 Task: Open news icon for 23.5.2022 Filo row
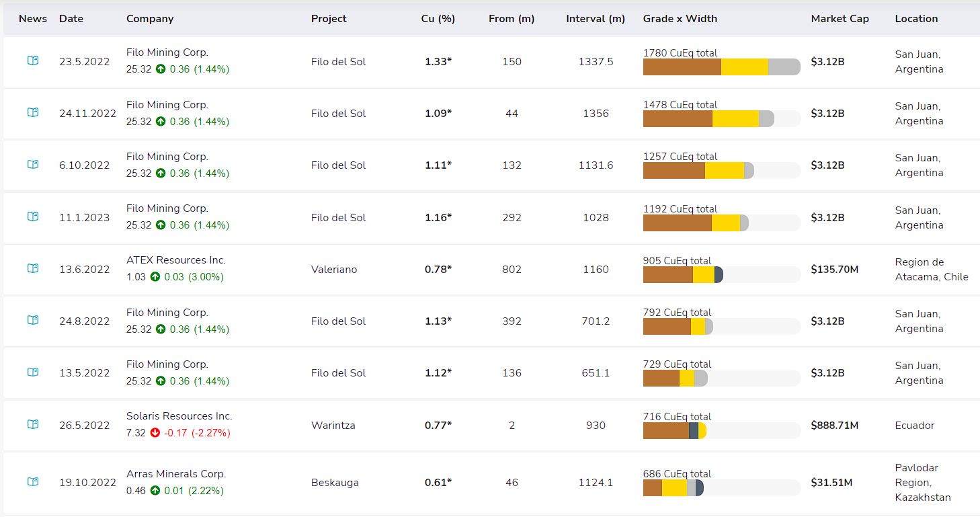click(x=33, y=61)
